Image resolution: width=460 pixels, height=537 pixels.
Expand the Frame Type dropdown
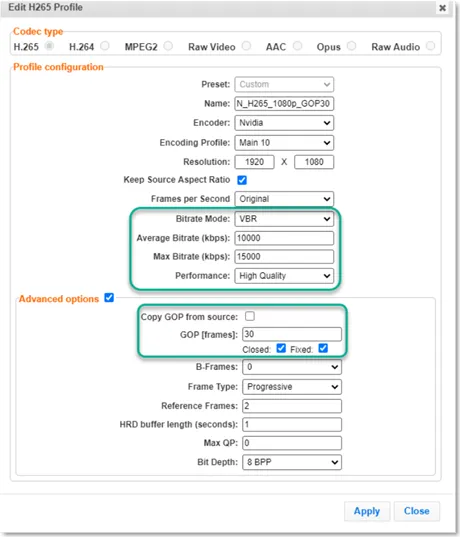click(292, 387)
